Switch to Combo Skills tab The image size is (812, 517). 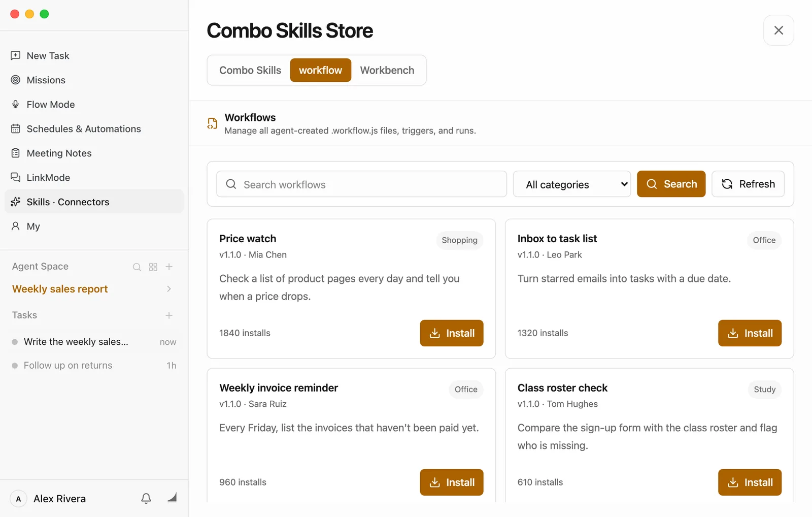pyautogui.click(x=250, y=70)
